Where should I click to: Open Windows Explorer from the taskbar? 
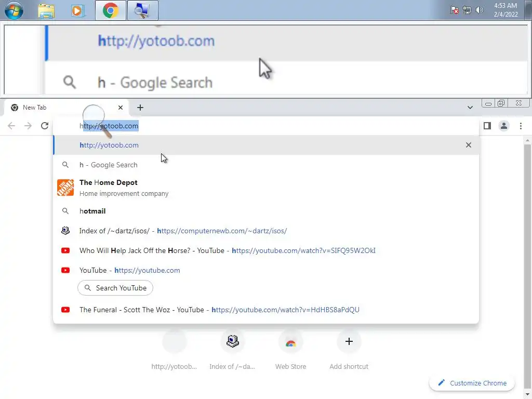46,10
